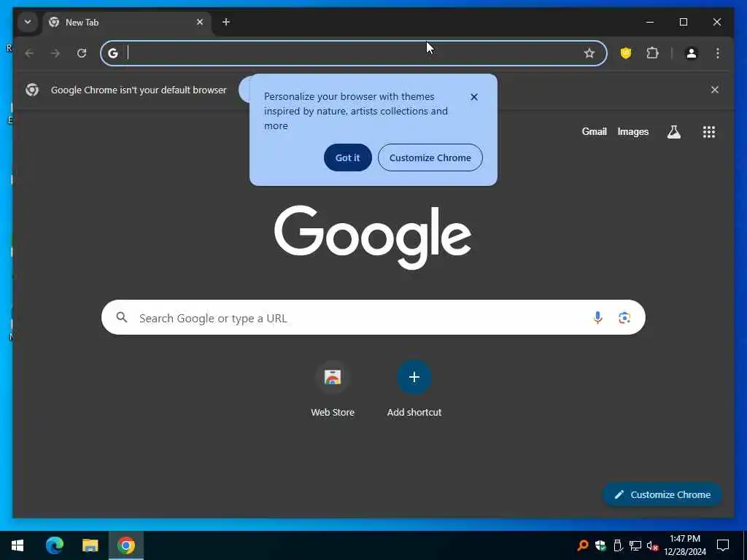Screen dimensions: 747x560
Task: Click the Got it button
Action: tap(348, 157)
